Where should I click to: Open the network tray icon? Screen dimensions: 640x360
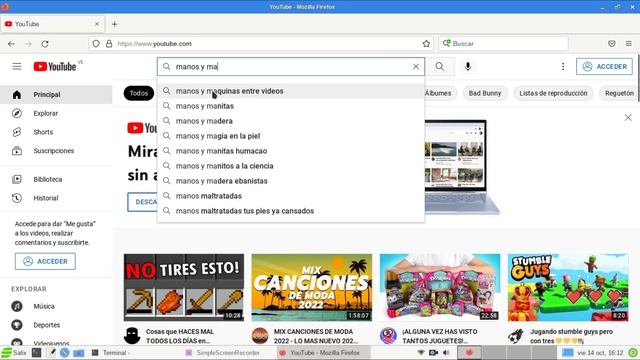tap(421, 353)
